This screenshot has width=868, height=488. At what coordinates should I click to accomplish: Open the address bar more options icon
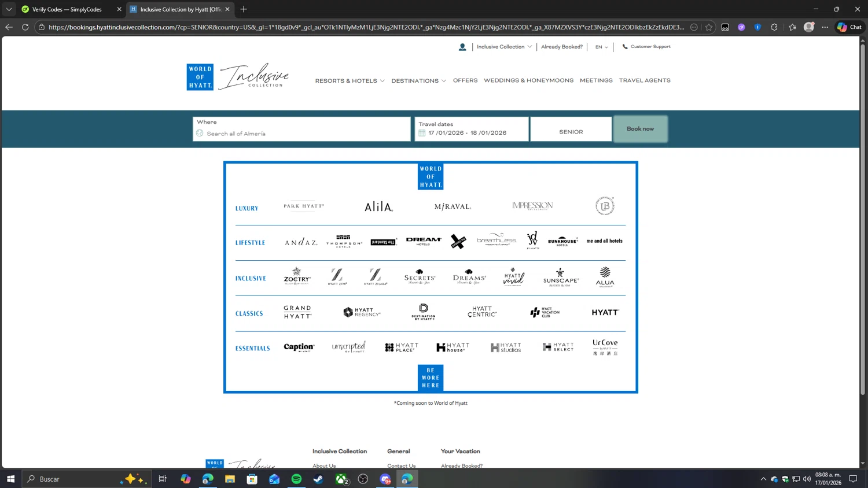(694, 27)
